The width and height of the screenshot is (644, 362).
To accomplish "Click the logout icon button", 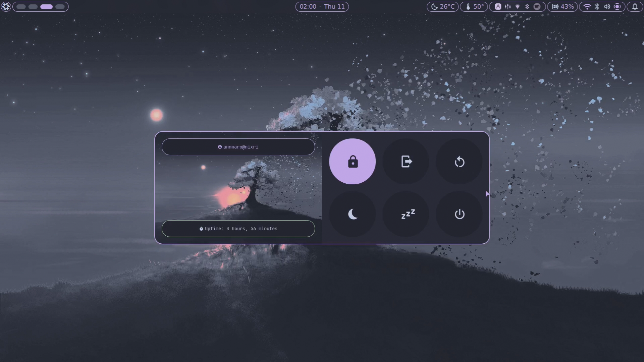I will coord(406,162).
